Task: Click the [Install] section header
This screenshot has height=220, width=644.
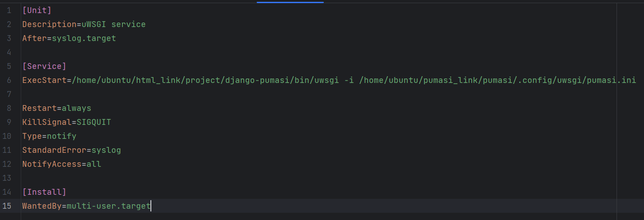Action: coord(44,192)
